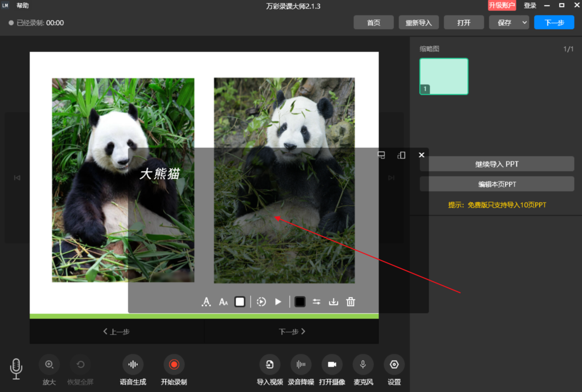Click the 放大 zoom-in magnifier icon
The width and height of the screenshot is (582, 392).
[49, 365]
